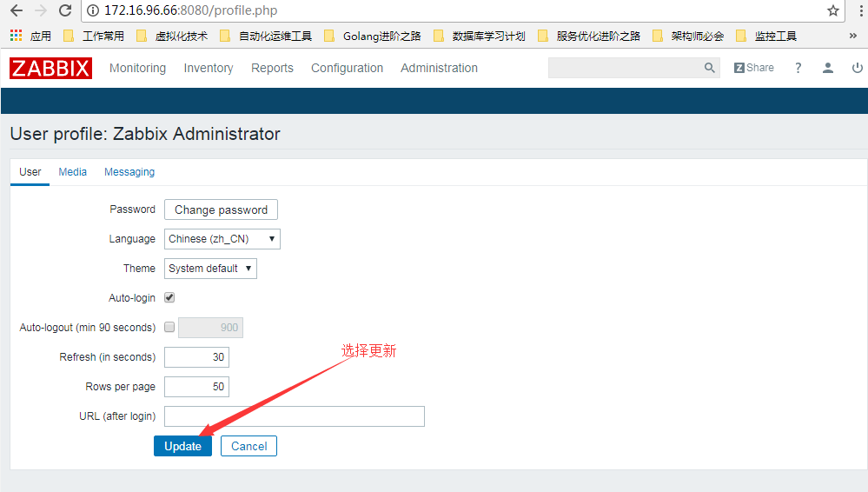The height and width of the screenshot is (492, 868).
Task: Open the Language dropdown
Action: coord(222,239)
